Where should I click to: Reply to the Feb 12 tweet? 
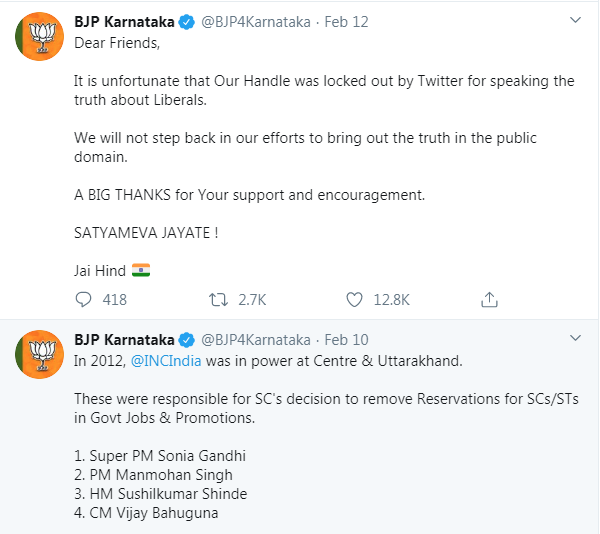[x=84, y=299]
